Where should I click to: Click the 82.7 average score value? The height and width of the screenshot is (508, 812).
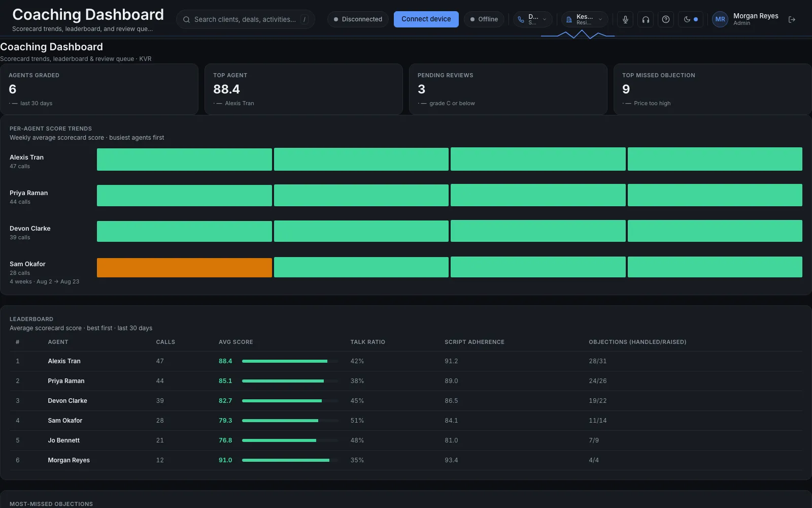(x=225, y=401)
